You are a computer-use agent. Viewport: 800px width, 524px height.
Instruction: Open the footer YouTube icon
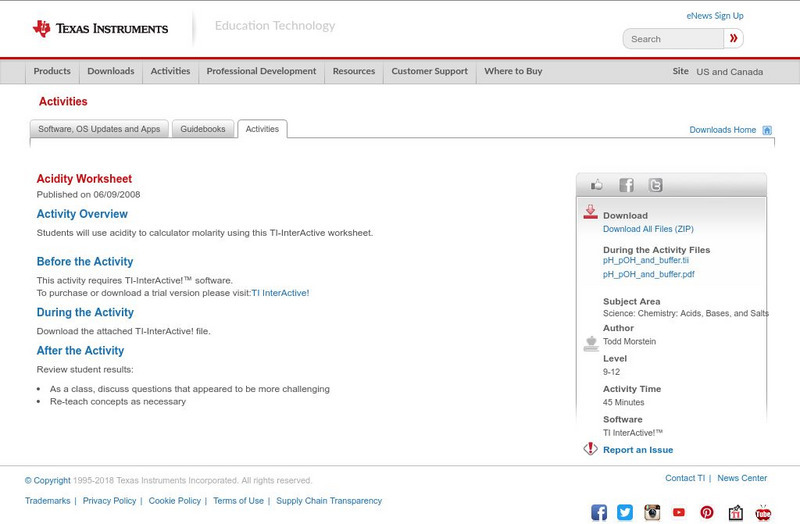[679, 512]
